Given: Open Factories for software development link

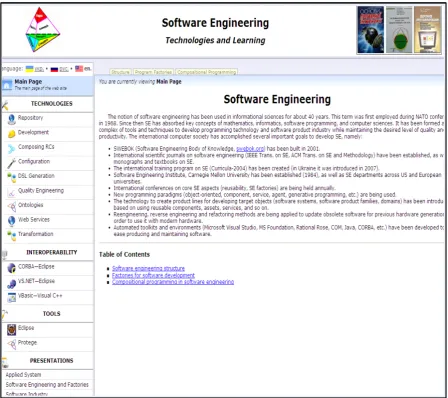Looking at the screenshot, I should 153,275.
